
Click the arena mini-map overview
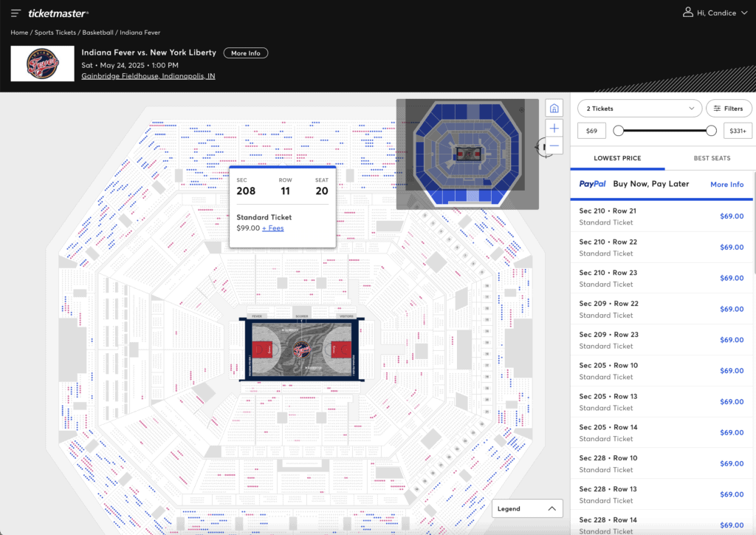(x=467, y=154)
